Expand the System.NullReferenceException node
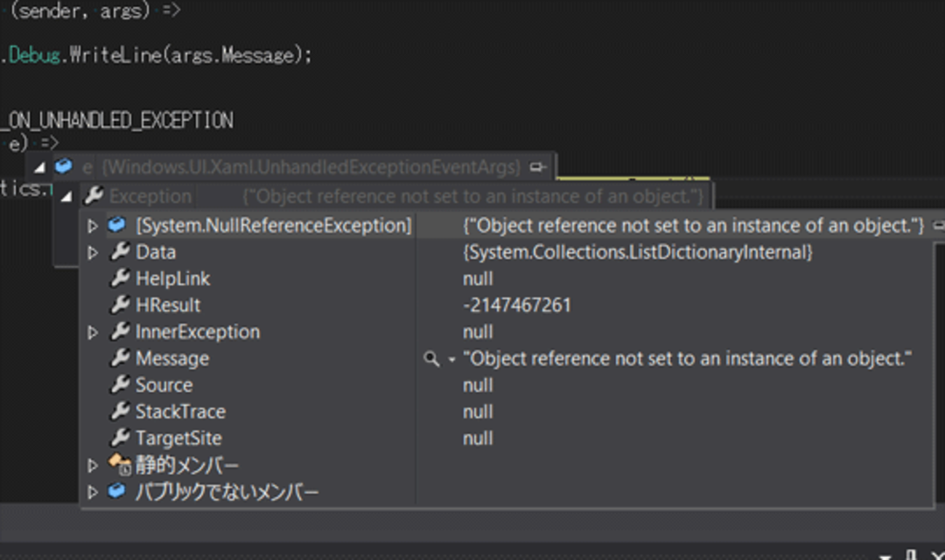This screenshot has height=560, width=945. (x=92, y=226)
